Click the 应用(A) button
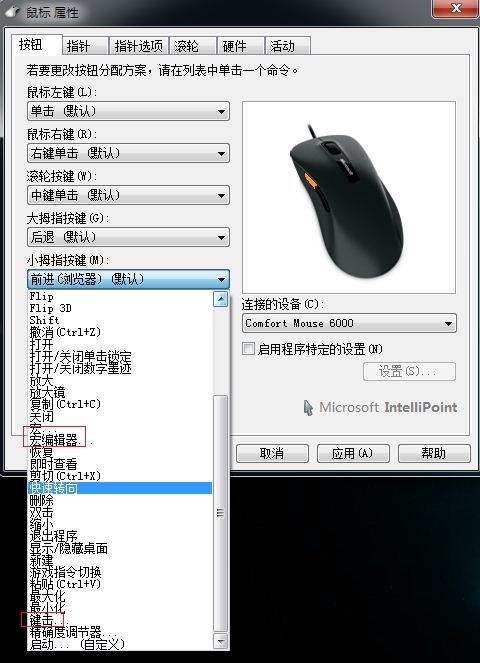Viewport: 480px width, 663px height. [x=353, y=454]
